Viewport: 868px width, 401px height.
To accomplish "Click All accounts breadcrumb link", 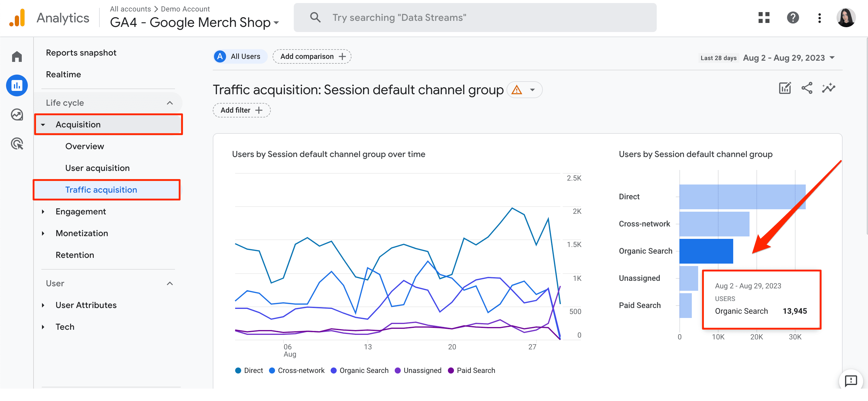I will 130,9.
